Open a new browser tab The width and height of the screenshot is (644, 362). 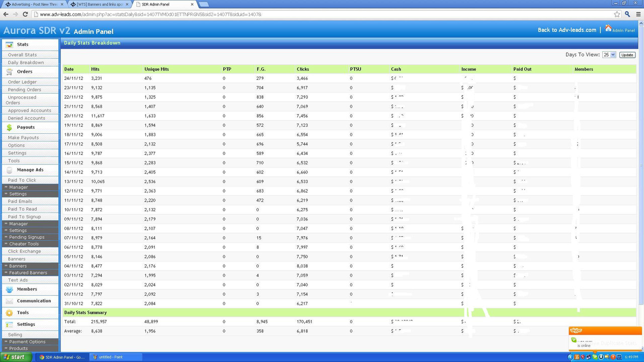click(x=204, y=5)
